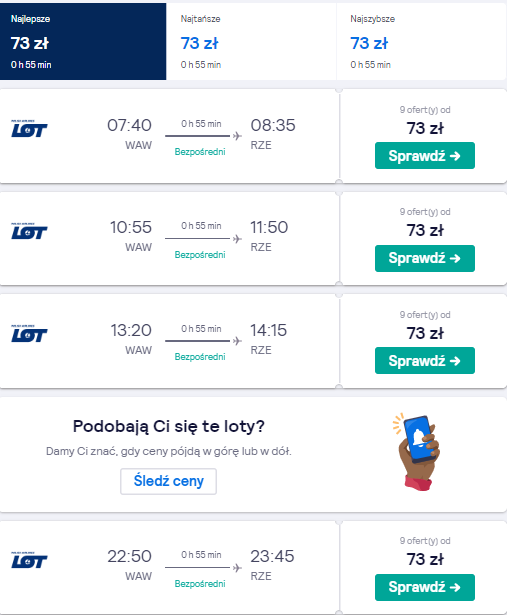Switch to the Najszybsze tab
This screenshot has width=507, height=615.
tap(422, 41)
